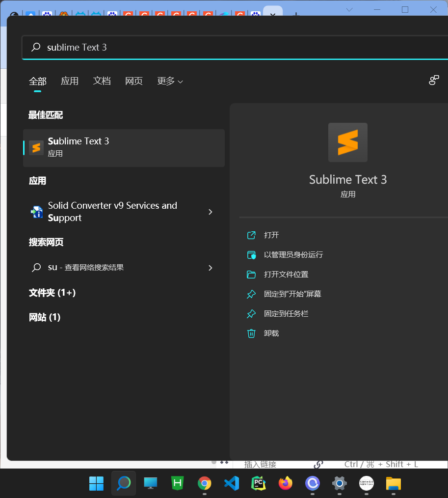Click the open external icon beside 打开

[251, 235]
